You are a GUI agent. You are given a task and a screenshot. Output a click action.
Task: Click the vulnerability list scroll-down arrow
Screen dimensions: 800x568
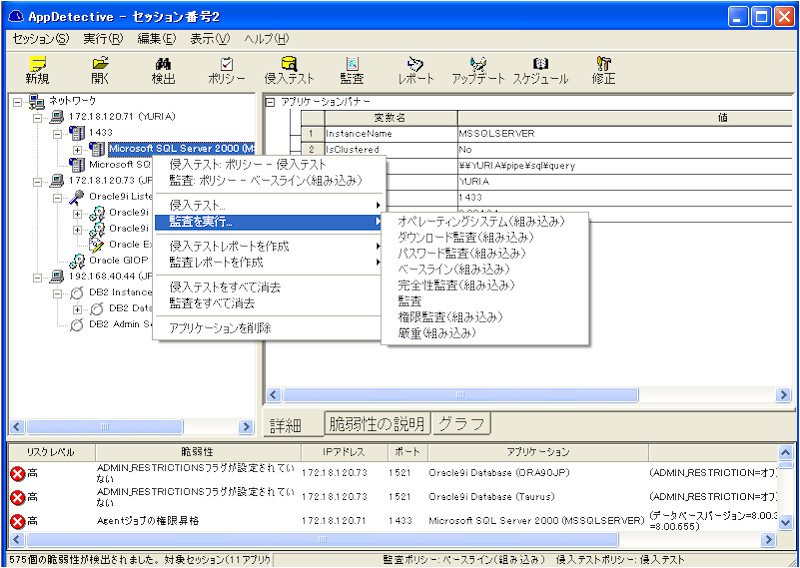785,522
